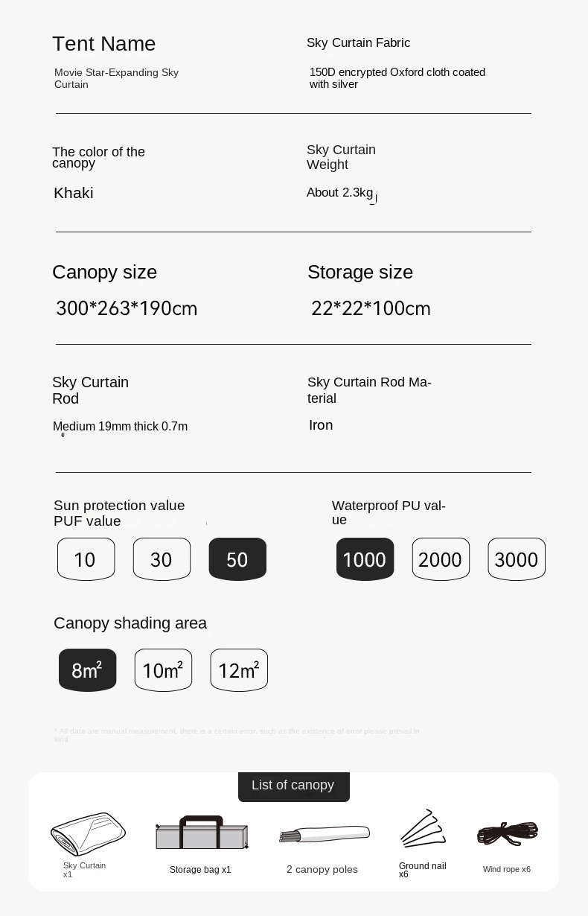588x916 pixels.
Task: Click the storage bag illustration
Action: [x=202, y=833]
